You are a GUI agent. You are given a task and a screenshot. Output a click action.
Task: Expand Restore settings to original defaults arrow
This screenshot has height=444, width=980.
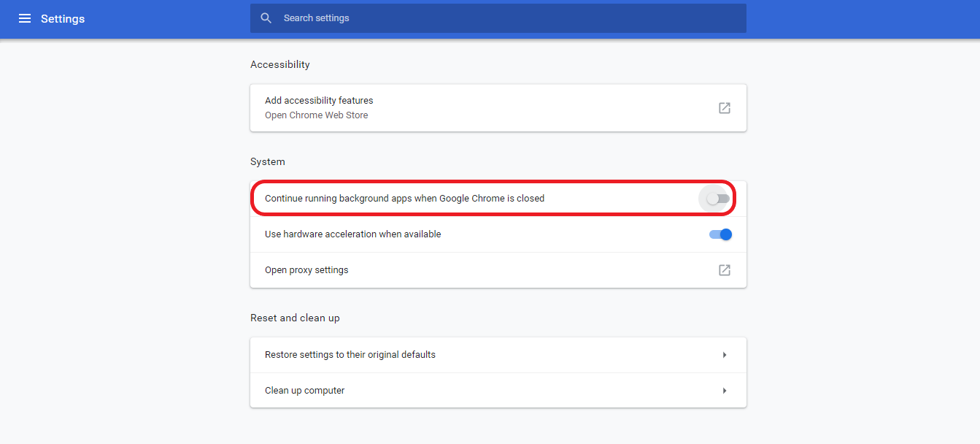click(725, 355)
